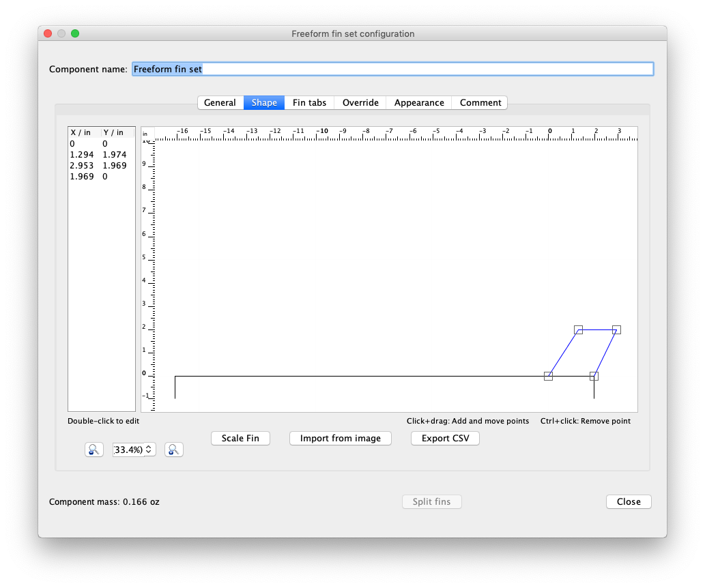Click the Export CSV button
The height and width of the screenshot is (588, 705).
tap(445, 439)
